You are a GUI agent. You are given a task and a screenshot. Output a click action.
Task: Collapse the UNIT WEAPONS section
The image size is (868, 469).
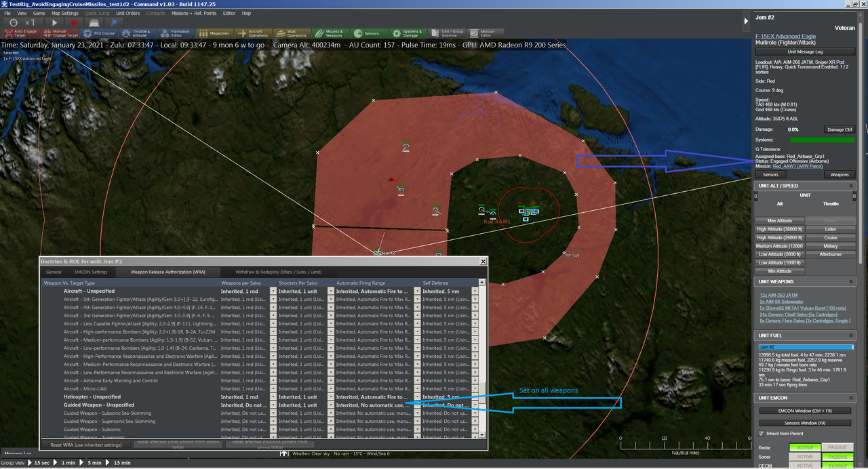pos(852,281)
